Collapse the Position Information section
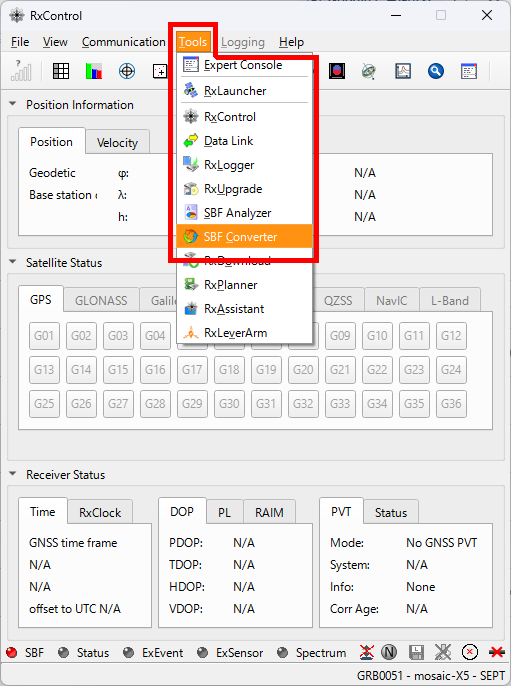 coord(13,104)
